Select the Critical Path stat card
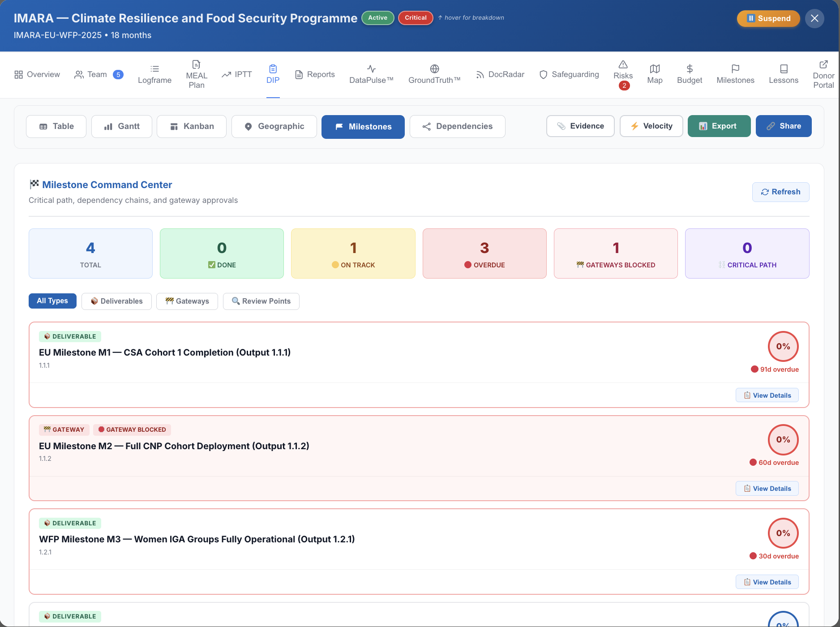Screen dimensions: 840x627 (x=747, y=253)
